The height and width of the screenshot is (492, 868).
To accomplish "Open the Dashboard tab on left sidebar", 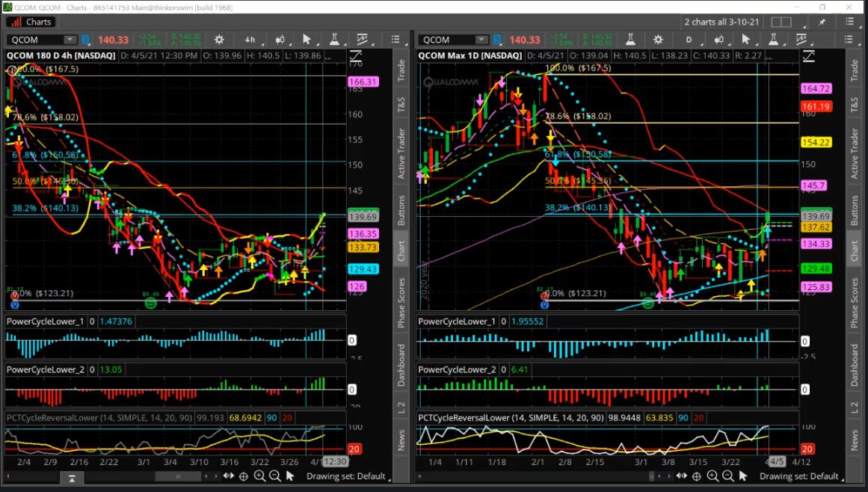I will [401, 365].
